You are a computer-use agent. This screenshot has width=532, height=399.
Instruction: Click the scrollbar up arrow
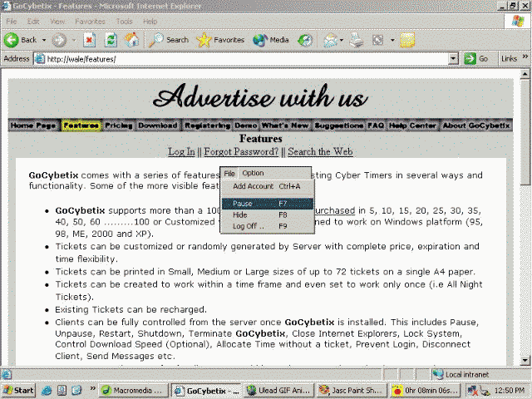(x=525, y=74)
